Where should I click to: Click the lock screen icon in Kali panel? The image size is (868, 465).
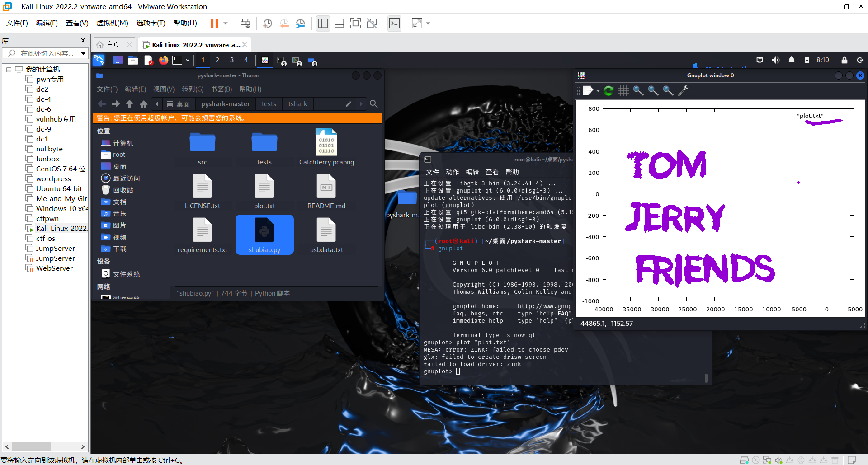(844, 60)
